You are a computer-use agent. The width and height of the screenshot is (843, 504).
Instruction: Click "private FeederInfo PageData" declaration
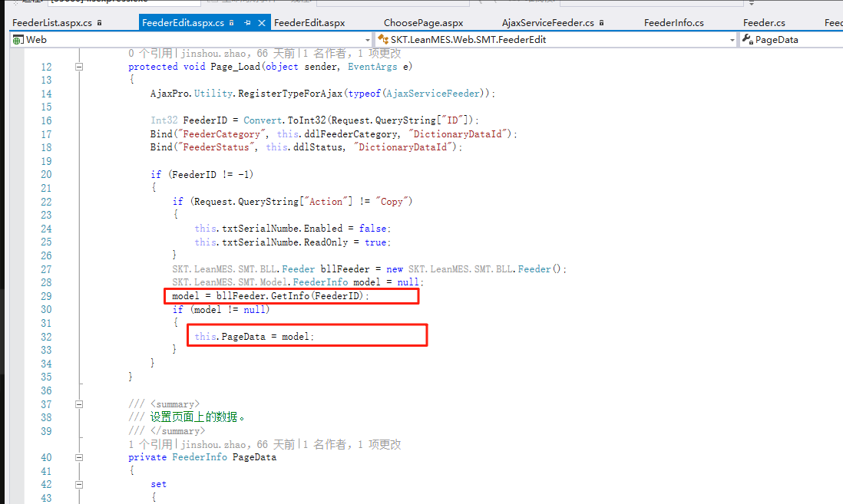202,457
